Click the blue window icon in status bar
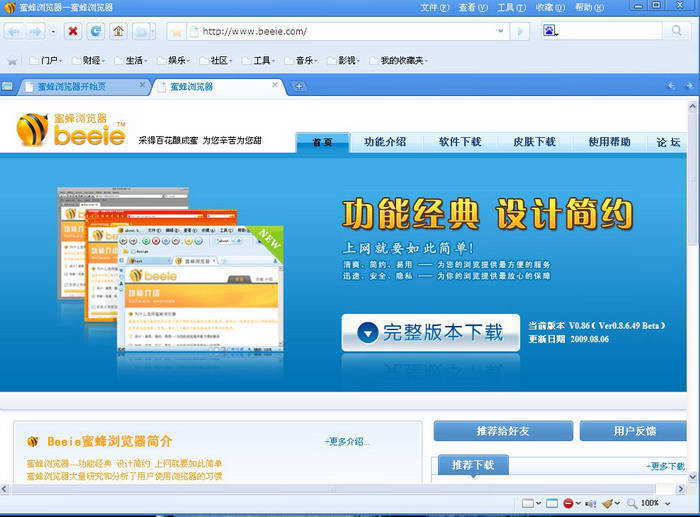Viewport: 700px width, 517px height. 552,503
